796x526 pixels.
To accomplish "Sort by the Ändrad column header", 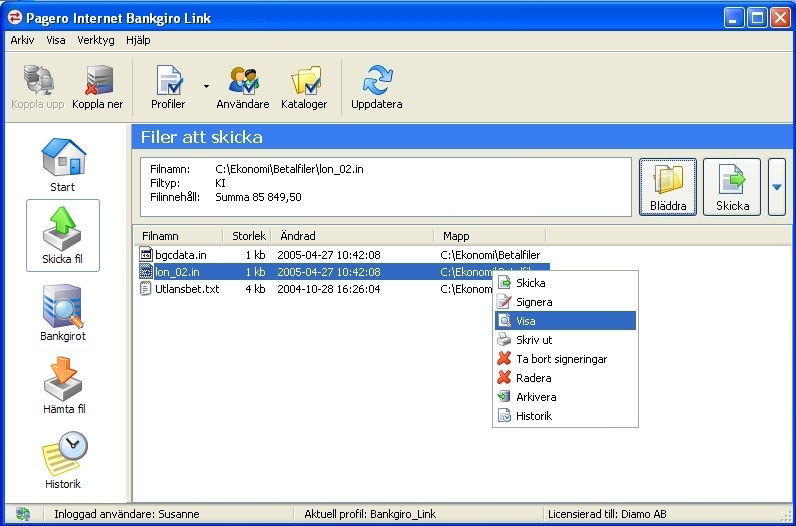I will coord(353,236).
